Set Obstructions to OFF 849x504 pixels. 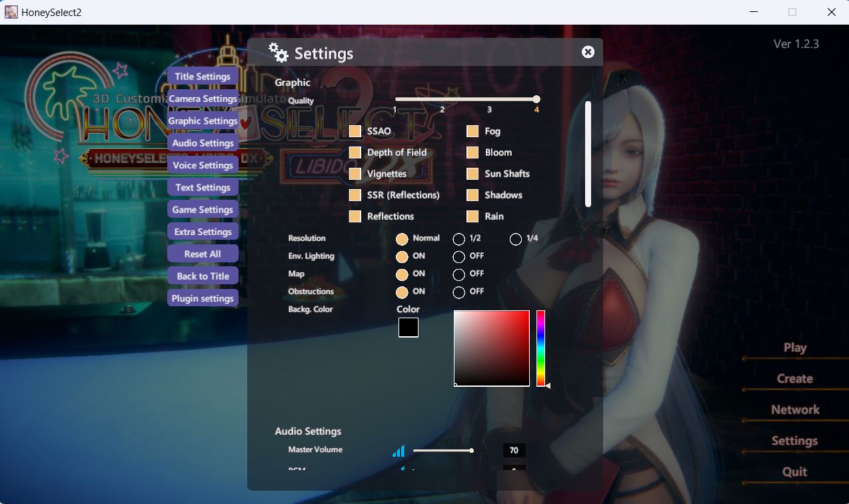coord(458,292)
